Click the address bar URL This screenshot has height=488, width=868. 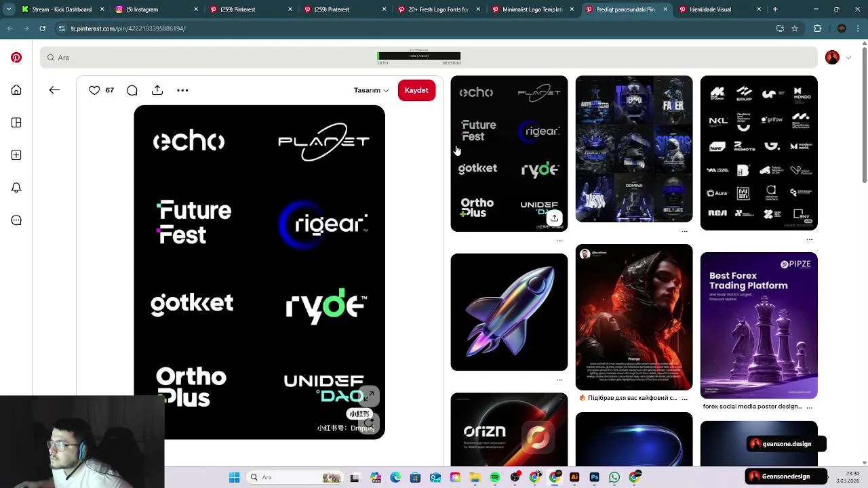[x=127, y=28]
